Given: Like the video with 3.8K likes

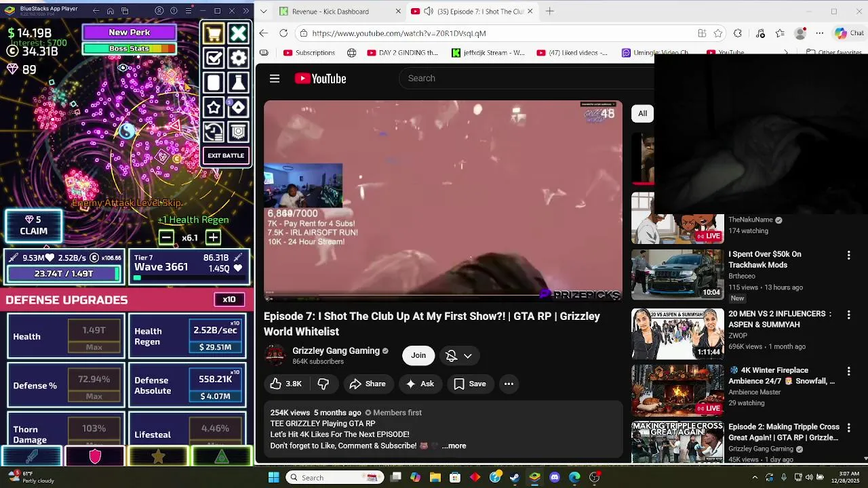Looking at the screenshot, I should (x=285, y=384).
